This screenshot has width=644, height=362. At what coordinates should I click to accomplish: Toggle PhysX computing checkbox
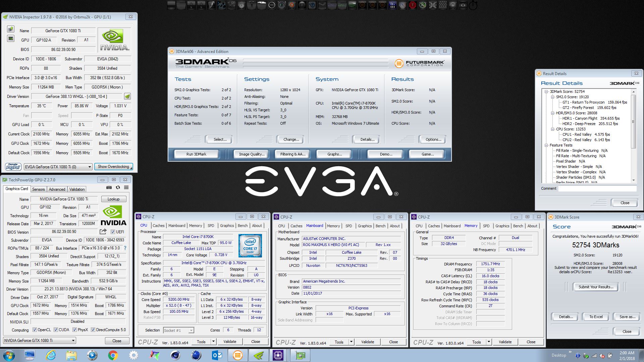74,330
